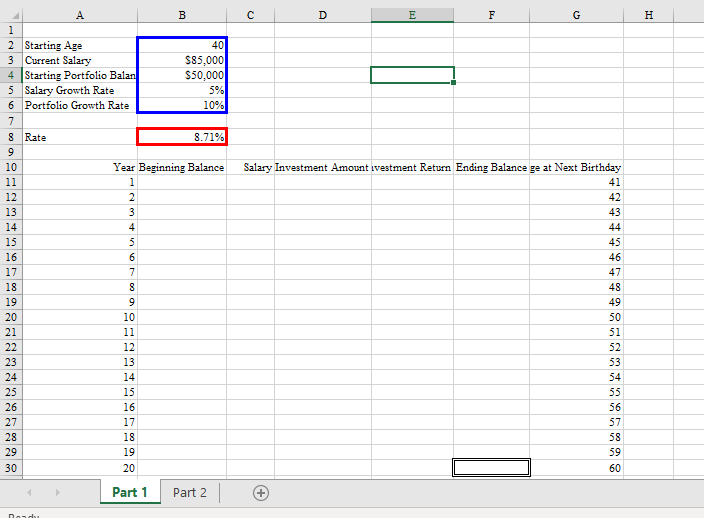Select the age 45 cell
The image size is (704, 518).
coord(576,242)
